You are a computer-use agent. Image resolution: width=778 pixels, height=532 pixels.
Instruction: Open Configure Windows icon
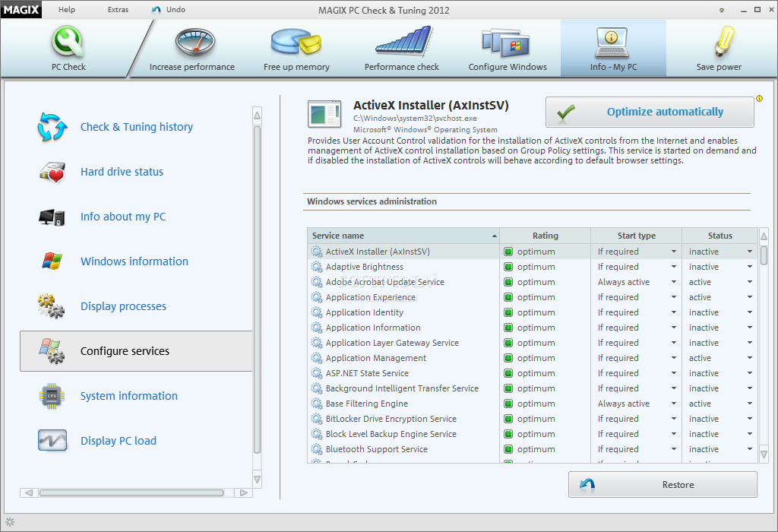pos(505,43)
